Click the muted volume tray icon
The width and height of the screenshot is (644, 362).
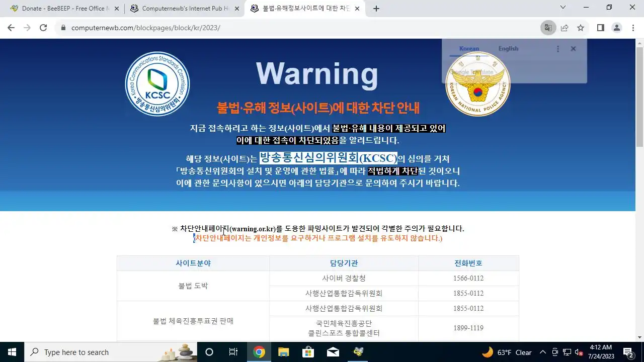pyautogui.click(x=579, y=352)
